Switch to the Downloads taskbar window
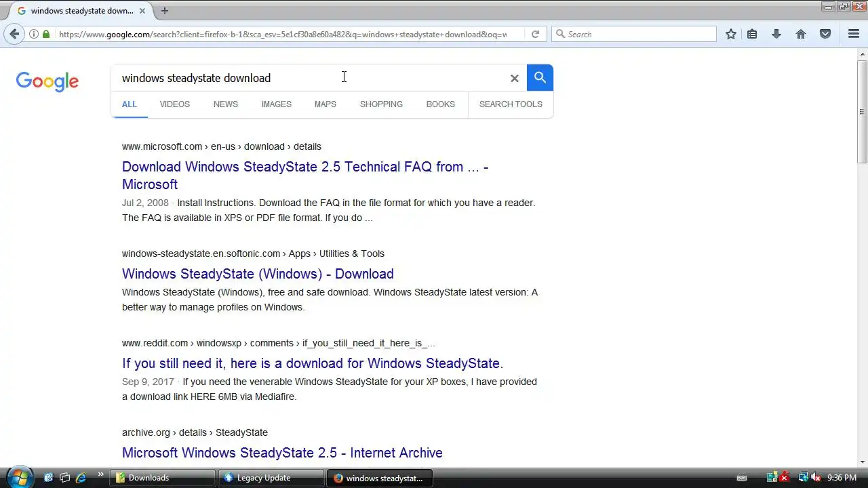Image resolution: width=868 pixels, height=488 pixels. tap(163, 478)
